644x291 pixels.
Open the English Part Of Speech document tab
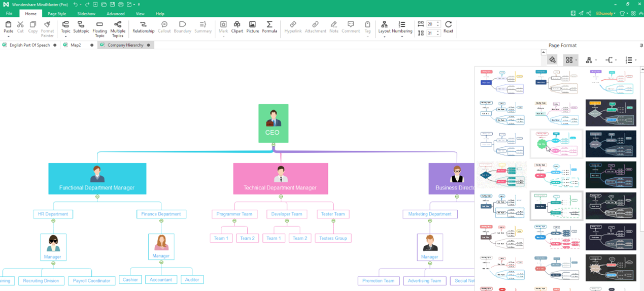tap(29, 45)
